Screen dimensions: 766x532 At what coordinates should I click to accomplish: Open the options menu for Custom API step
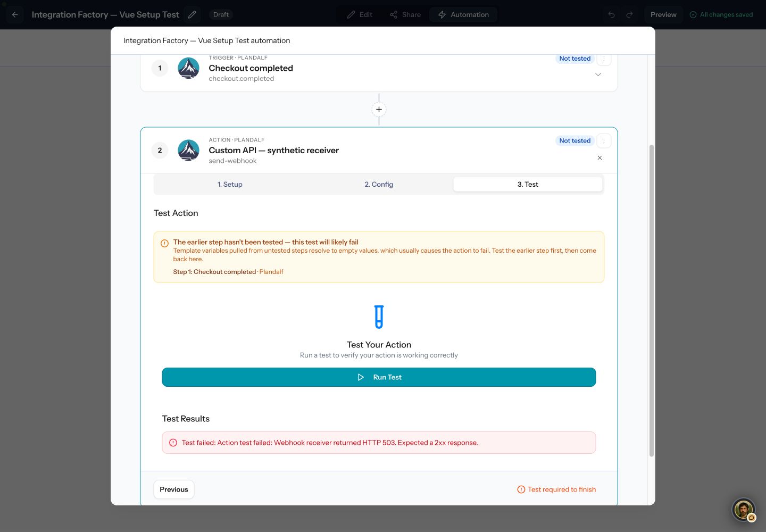604,141
